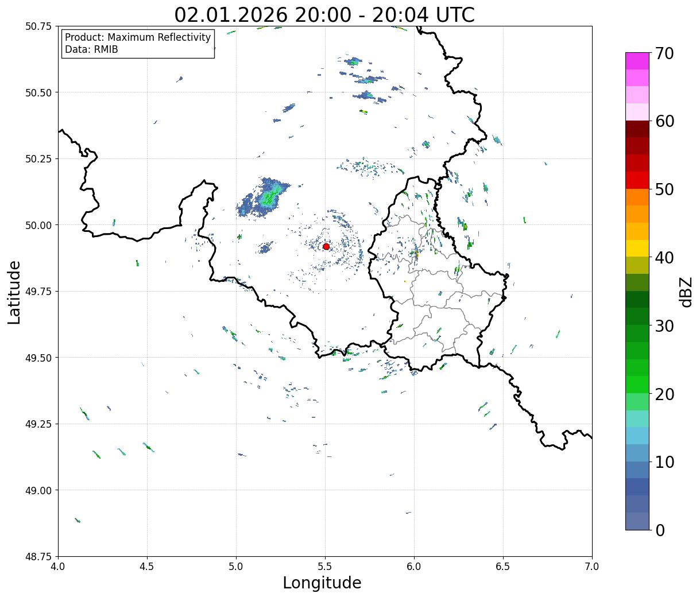Viewport: 700px width, 597px height.
Task: Click longitude tick label 4.0
Action: point(58,567)
